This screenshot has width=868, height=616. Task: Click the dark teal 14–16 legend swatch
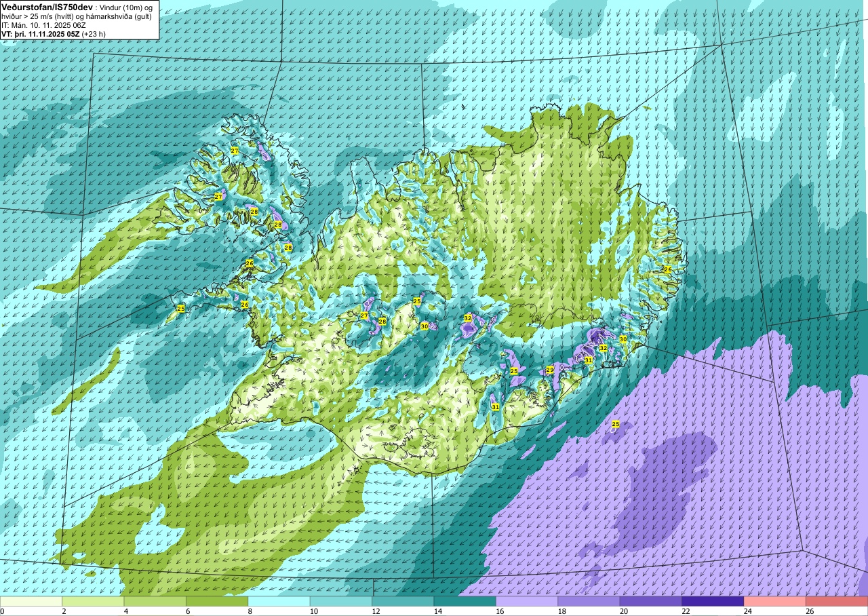(x=465, y=601)
